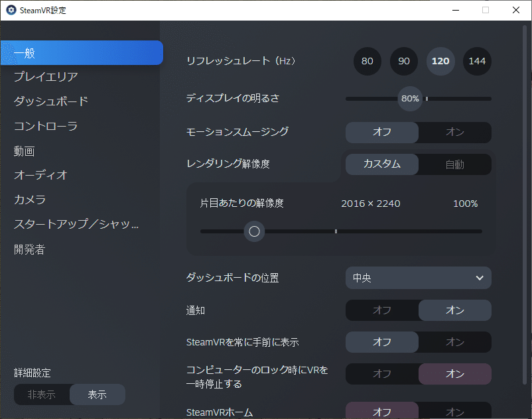532x419 pixels.
Task: Set refresh rate to 80 Hz
Action: click(x=367, y=61)
